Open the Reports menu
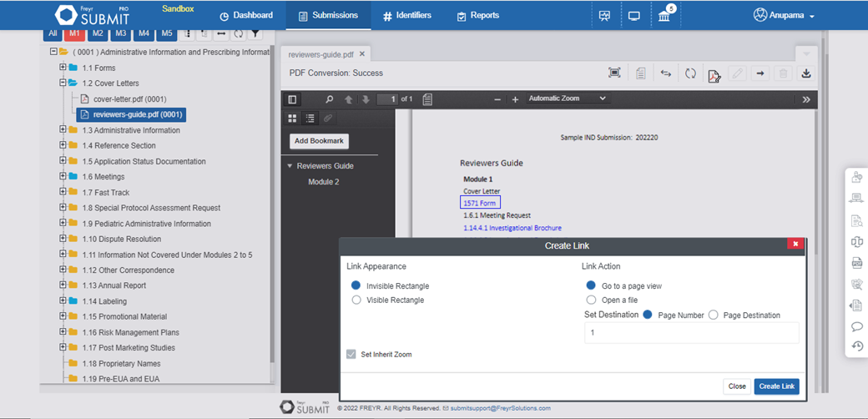Screen dimensions: 868x419 click(x=477, y=16)
